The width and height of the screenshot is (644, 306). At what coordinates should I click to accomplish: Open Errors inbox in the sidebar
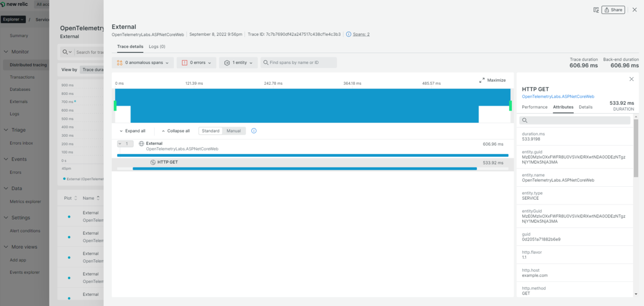(x=21, y=143)
